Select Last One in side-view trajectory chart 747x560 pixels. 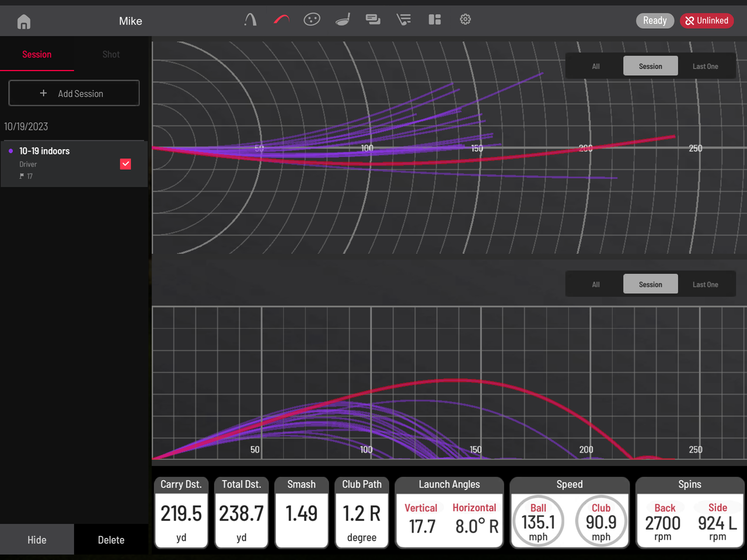pos(706,284)
